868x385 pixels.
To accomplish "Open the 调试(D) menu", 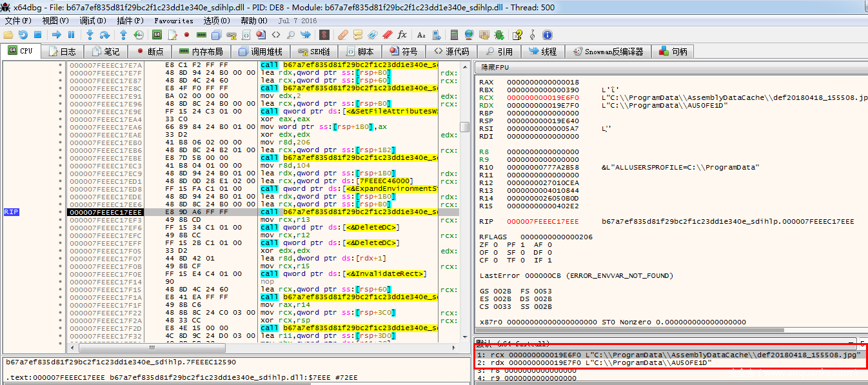I will (x=92, y=21).
